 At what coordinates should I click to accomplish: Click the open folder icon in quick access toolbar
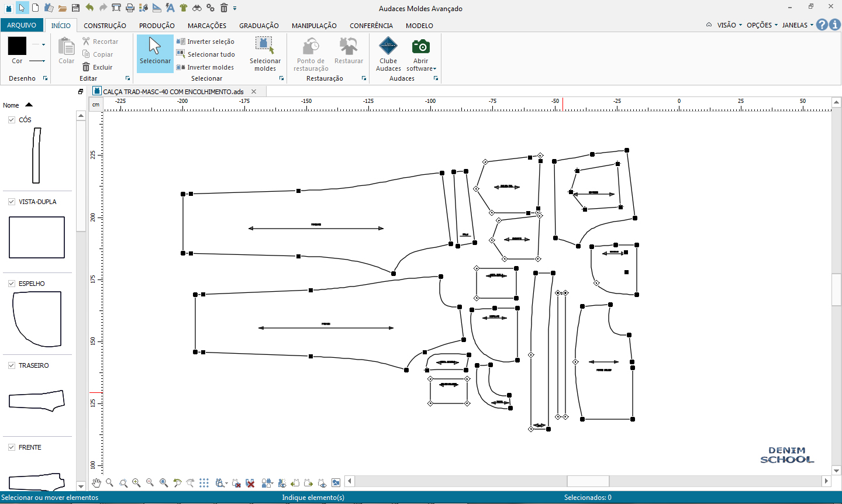[62, 8]
